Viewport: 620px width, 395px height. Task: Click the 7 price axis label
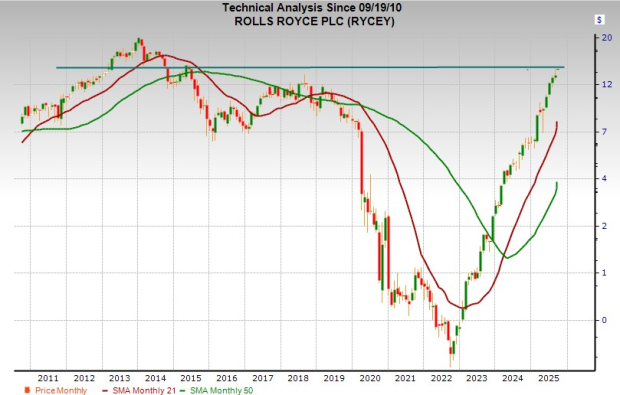point(604,132)
